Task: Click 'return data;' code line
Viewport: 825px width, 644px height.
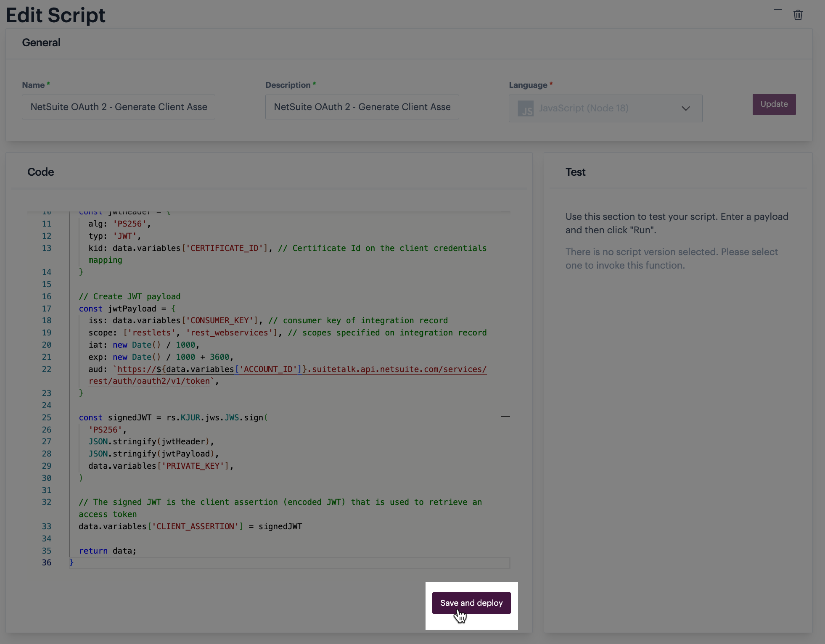Action: click(x=108, y=551)
